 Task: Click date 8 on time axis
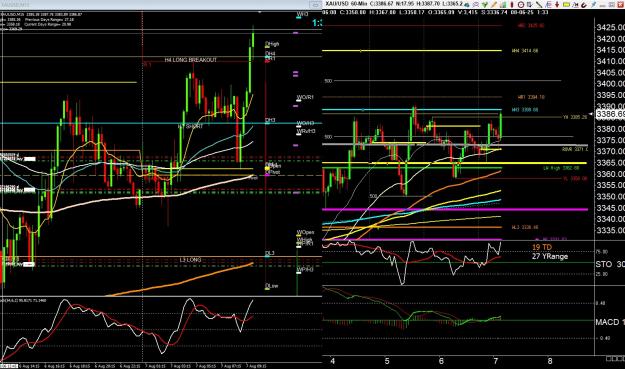[550, 361]
